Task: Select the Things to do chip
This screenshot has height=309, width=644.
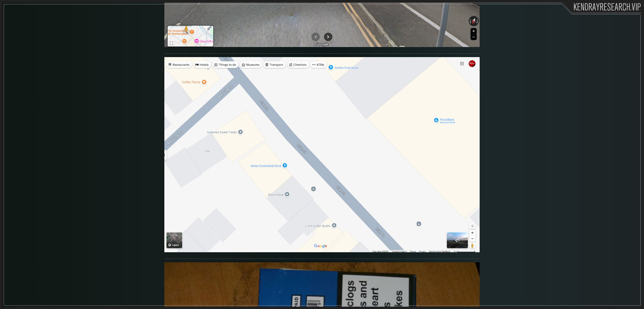Action: [225, 65]
